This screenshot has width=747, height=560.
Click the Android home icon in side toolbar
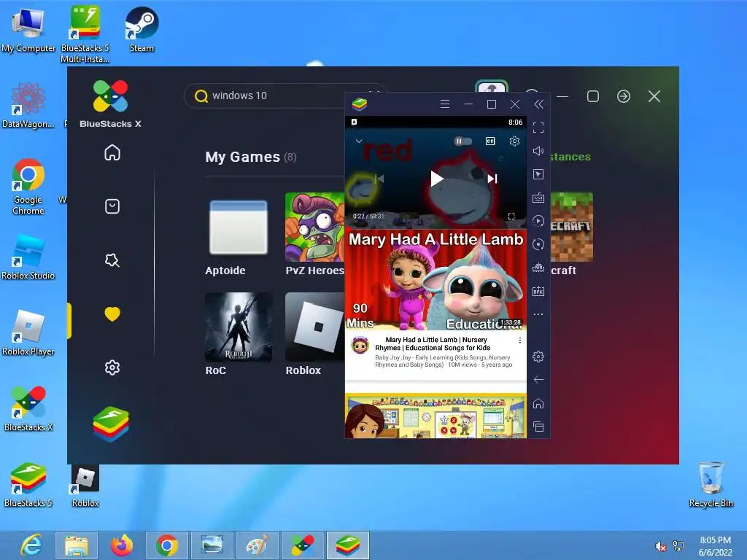[538, 403]
